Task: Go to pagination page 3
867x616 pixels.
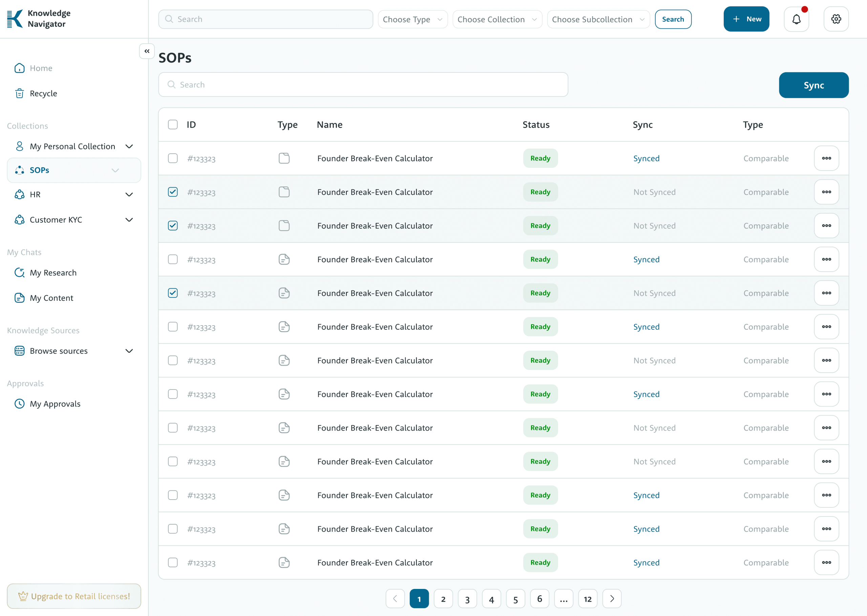Action: (467, 599)
